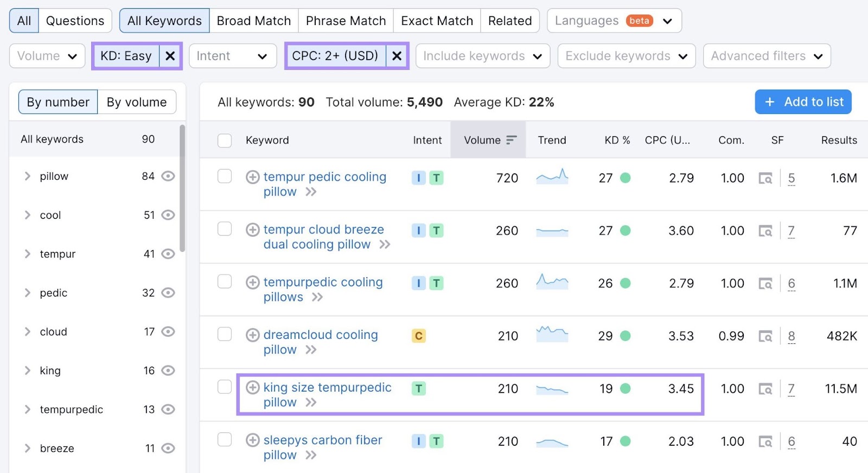Toggle eye icon for pillow group
The width and height of the screenshot is (868, 473).
[168, 176]
